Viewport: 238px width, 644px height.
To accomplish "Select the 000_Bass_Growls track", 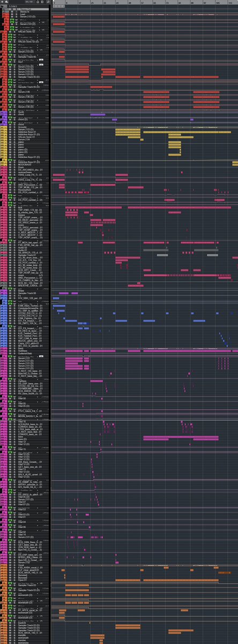I will [30, 462].
